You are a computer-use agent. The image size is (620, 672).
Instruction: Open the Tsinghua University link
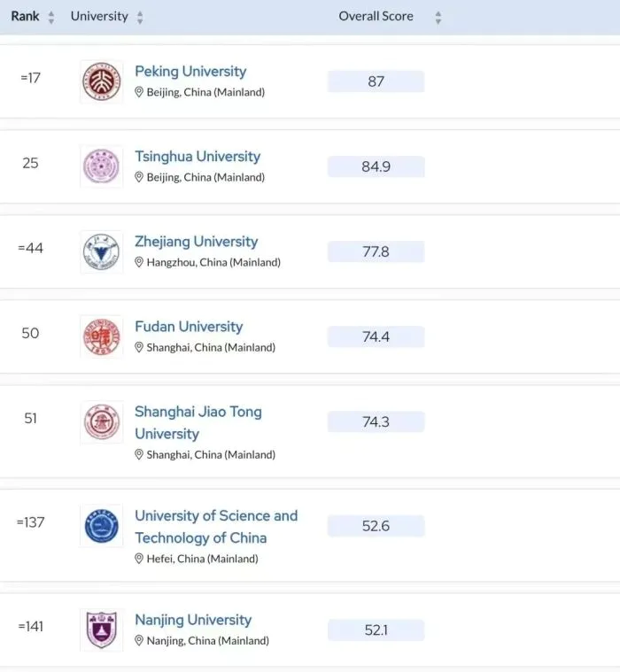(198, 157)
